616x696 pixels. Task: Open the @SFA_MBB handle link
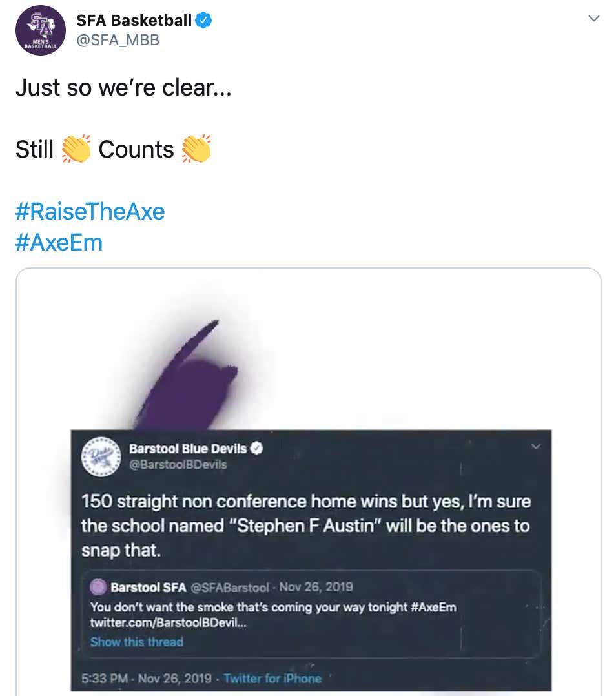click(118, 40)
